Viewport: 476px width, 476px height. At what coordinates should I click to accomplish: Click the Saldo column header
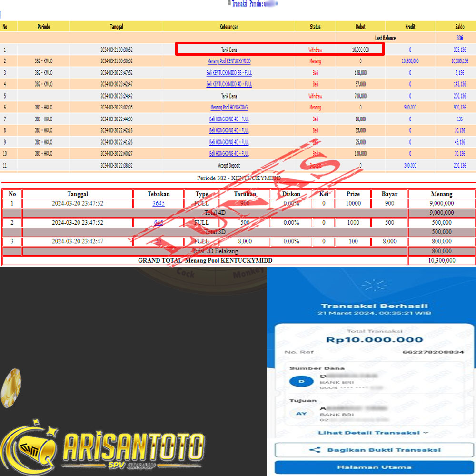pyautogui.click(x=460, y=27)
